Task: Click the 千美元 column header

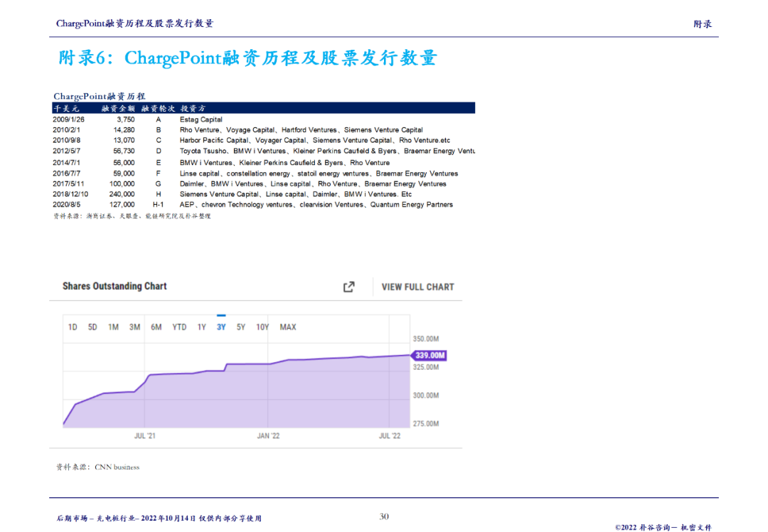Action: tap(67, 108)
